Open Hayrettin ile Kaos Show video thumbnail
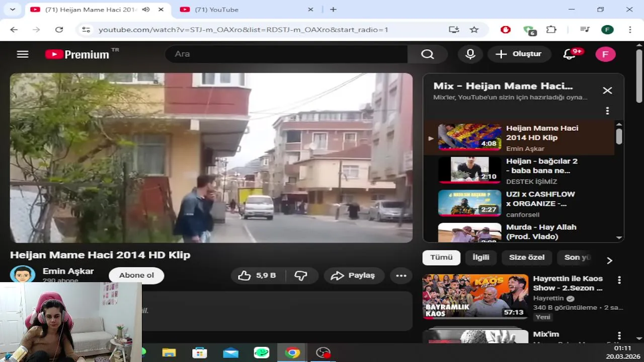This screenshot has height=362, width=644. (475, 297)
